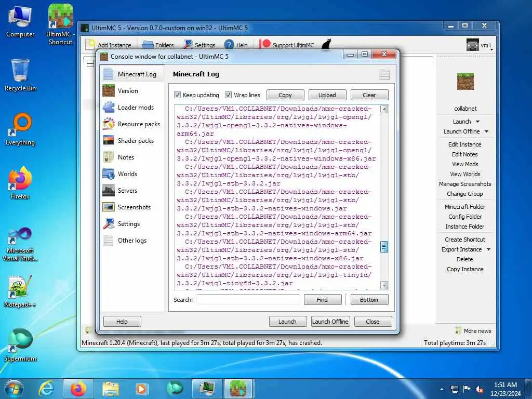
Task: Toggle the Keep updating checkbox
Action: pos(177,95)
